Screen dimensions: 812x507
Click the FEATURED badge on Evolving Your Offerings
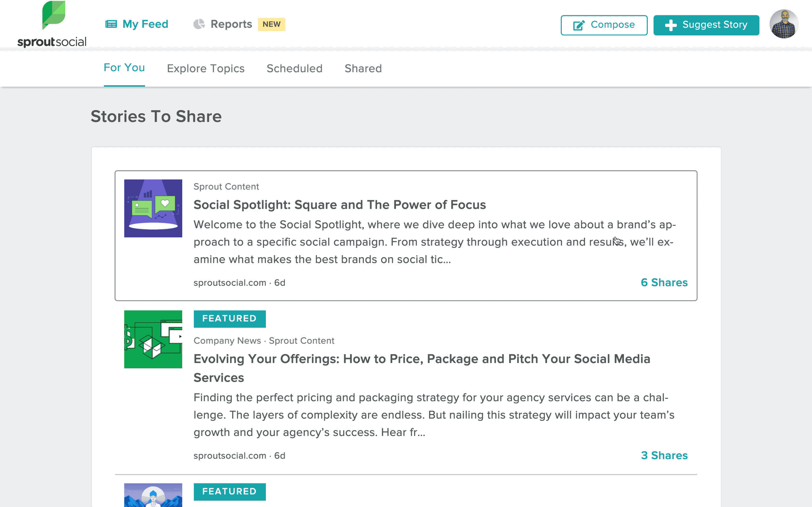tap(230, 319)
